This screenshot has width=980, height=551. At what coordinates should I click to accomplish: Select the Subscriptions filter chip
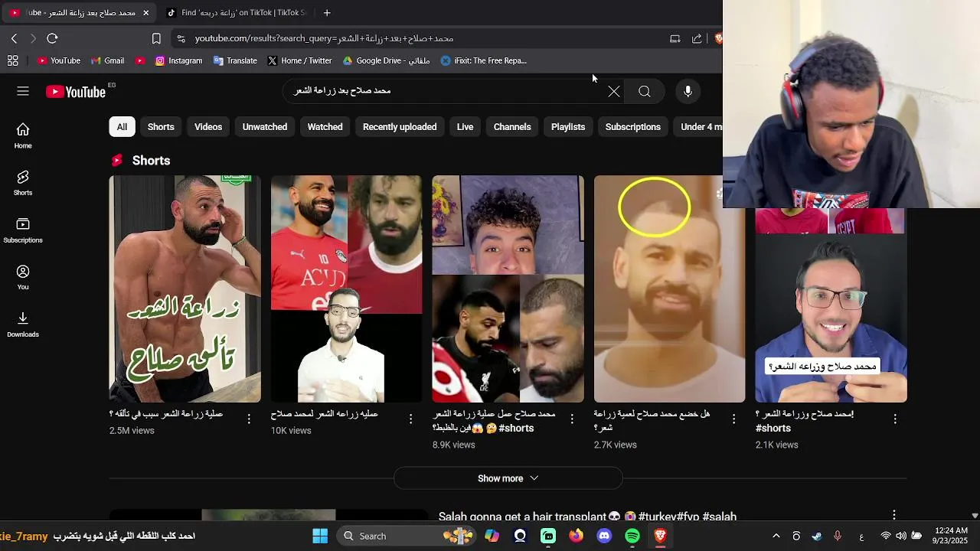point(632,127)
